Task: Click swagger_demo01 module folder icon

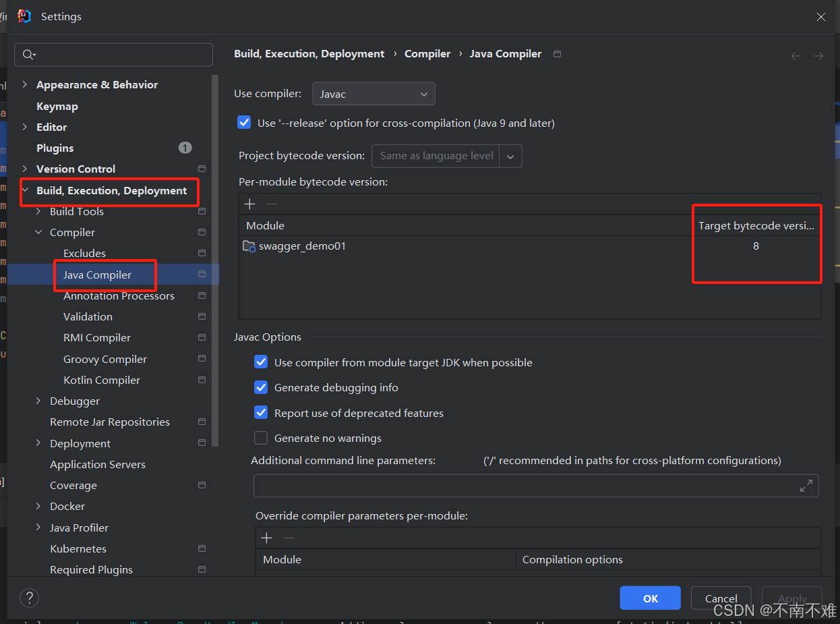Action: [249, 246]
